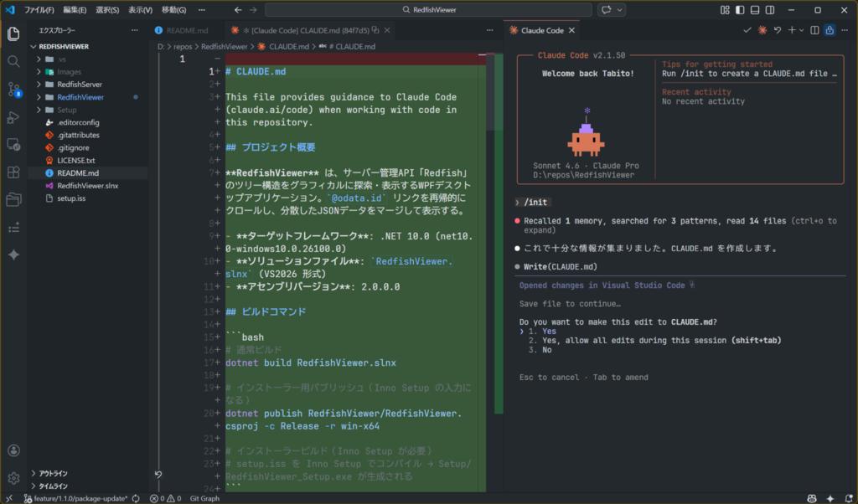The height and width of the screenshot is (504, 858).
Task: Open the chat icon beside command center
Action: [x=607, y=10]
